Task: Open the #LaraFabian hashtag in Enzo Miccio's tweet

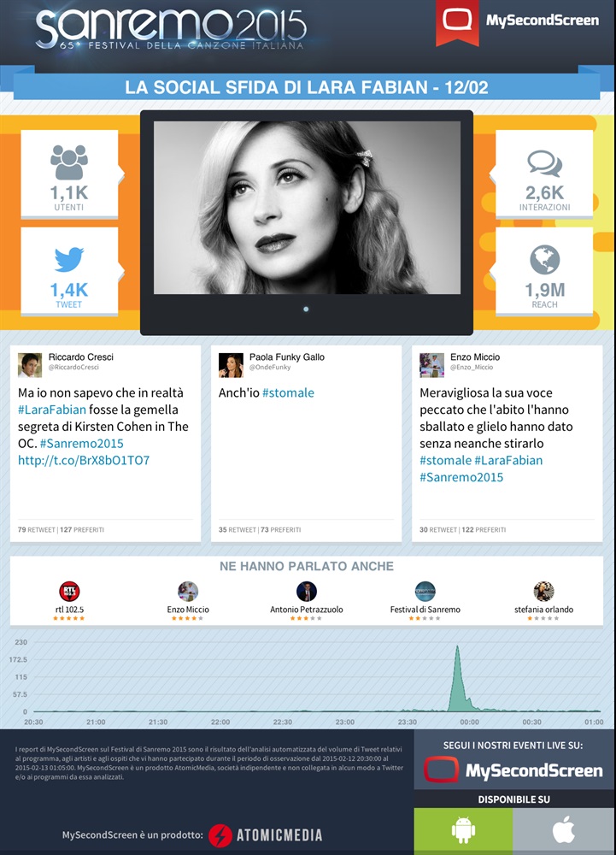Action: (x=508, y=460)
